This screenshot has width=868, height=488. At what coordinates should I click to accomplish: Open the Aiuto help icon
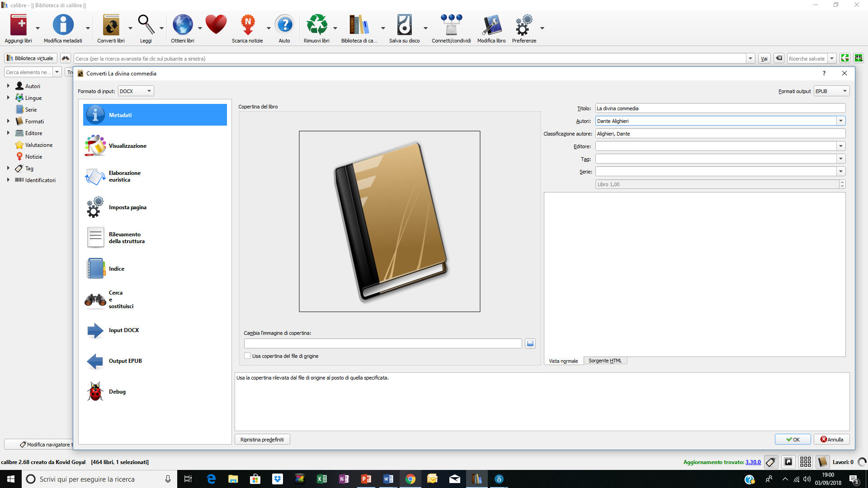tap(284, 25)
